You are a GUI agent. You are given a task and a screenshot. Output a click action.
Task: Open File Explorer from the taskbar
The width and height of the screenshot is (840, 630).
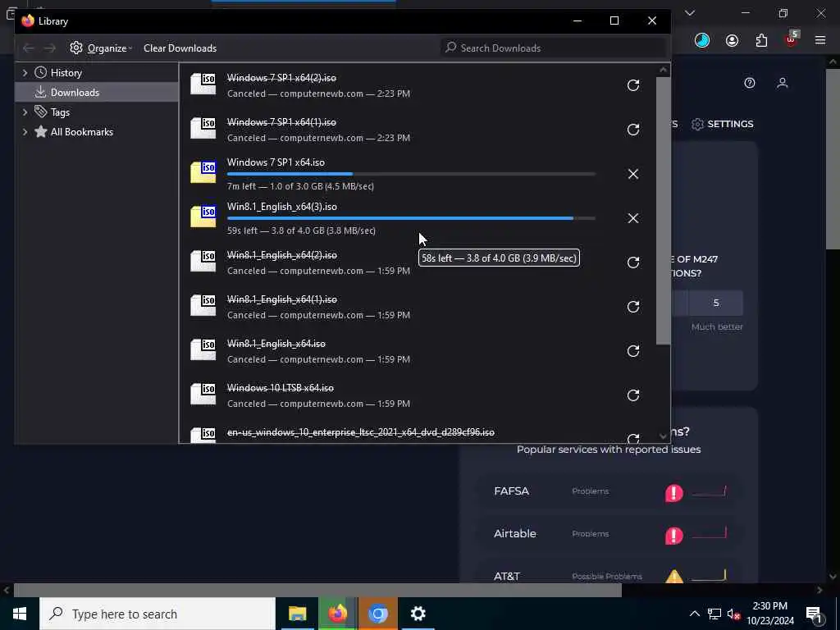pyautogui.click(x=297, y=614)
